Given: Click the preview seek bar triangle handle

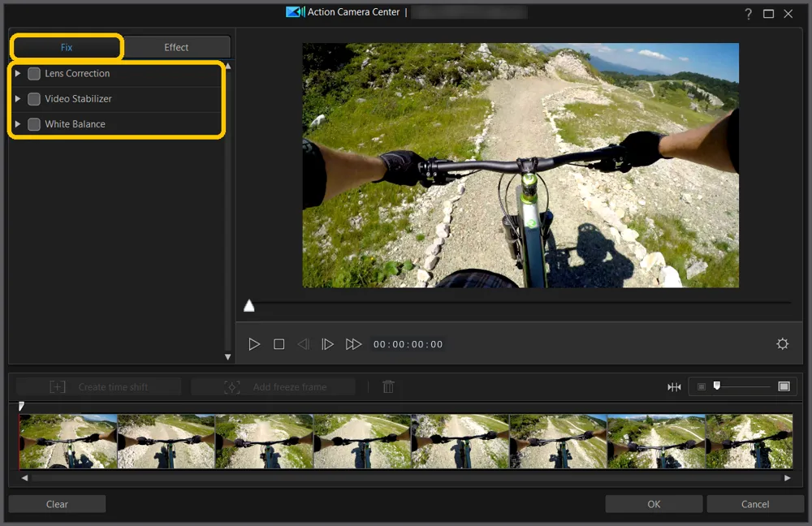Looking at the screenshot, I should click(249, 306).
